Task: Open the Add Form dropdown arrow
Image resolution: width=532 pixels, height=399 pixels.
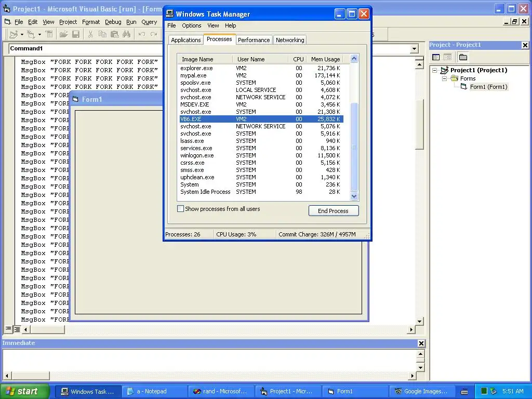Action: [39, 34]
